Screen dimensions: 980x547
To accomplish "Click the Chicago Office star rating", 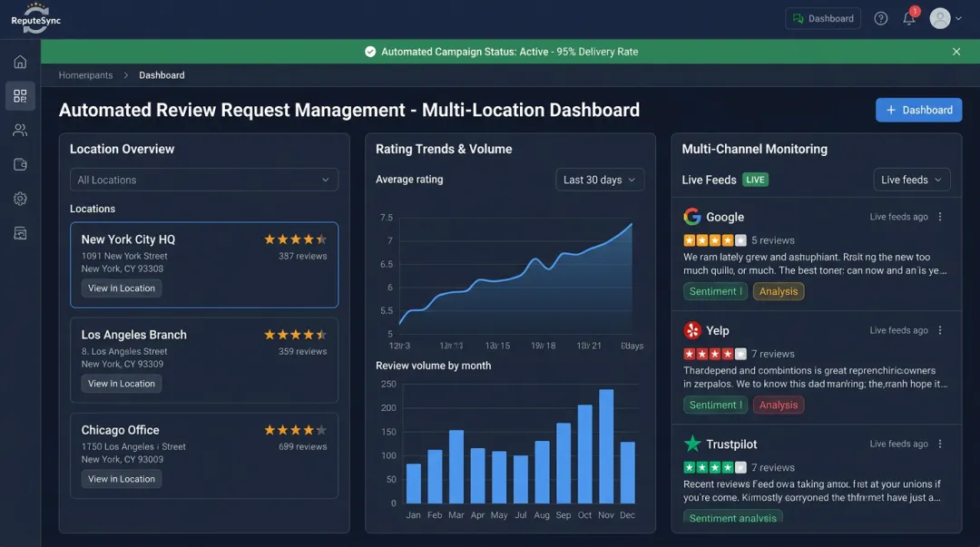I will [x=296, y=430].
